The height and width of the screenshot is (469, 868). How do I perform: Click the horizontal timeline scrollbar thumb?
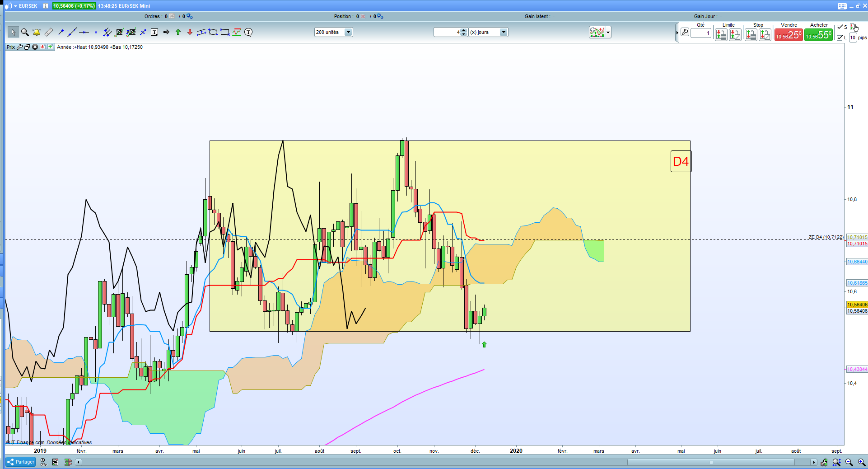tap(711, 462)
